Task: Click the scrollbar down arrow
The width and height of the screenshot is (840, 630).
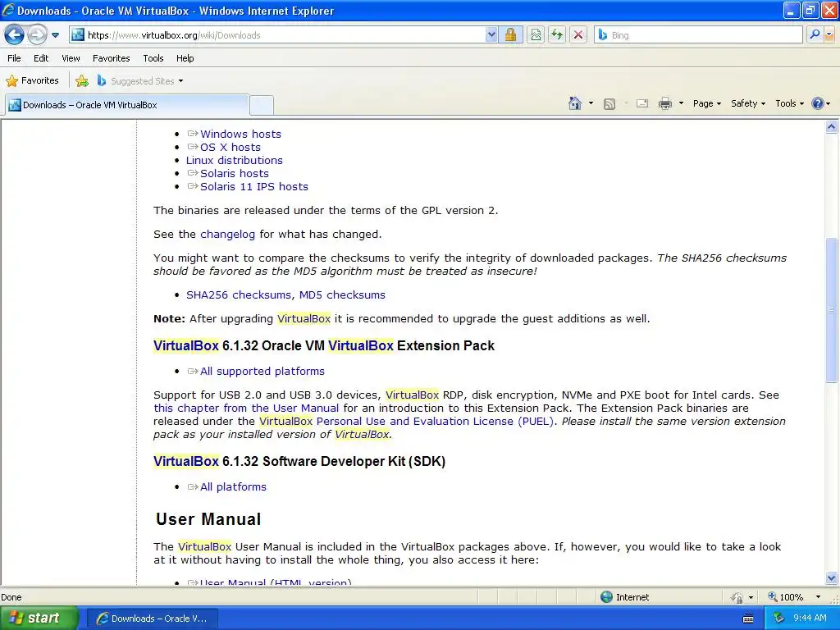Action: (832, 577)
